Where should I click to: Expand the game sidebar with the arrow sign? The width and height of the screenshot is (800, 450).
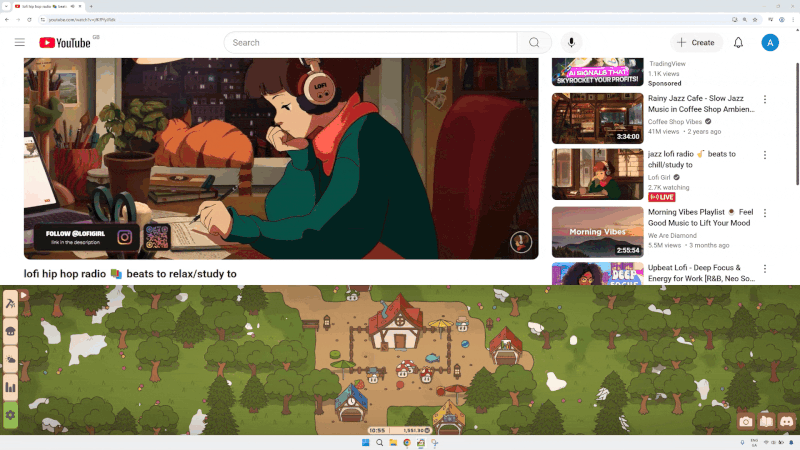(x=23, y=296)
